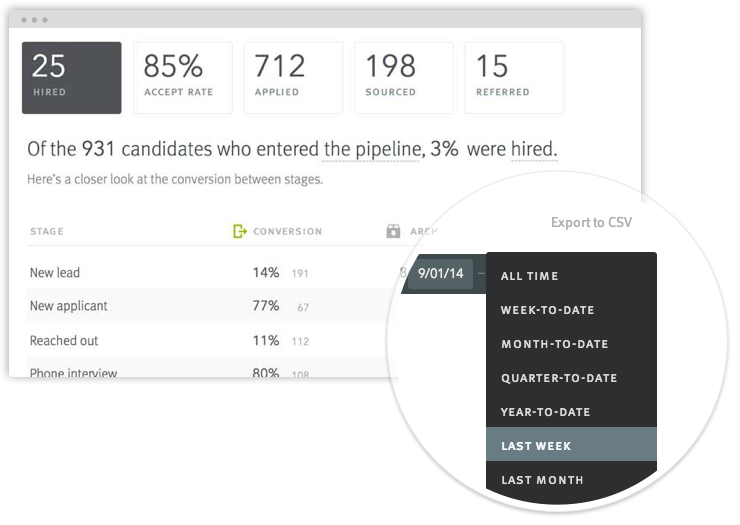Click the underlined 'the pipeline' link

pyautogui.click(x=371, y=150)
